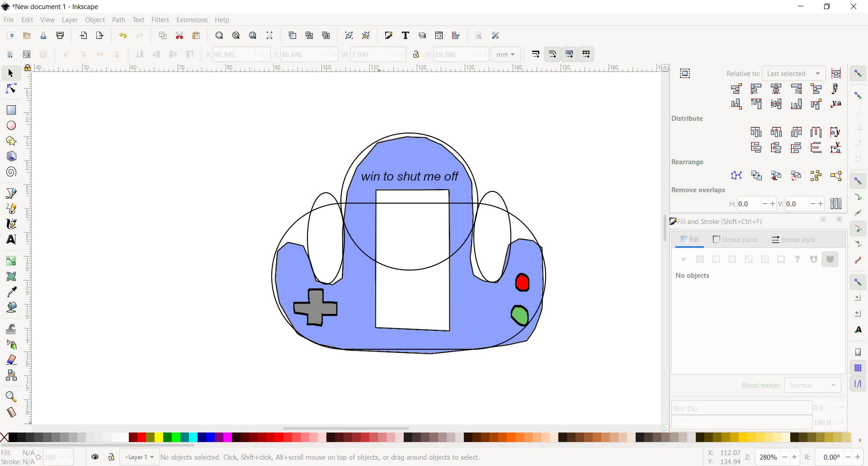Select the Rectangle tool
This screenshot has height=466, width=868.
click(11, 110)
